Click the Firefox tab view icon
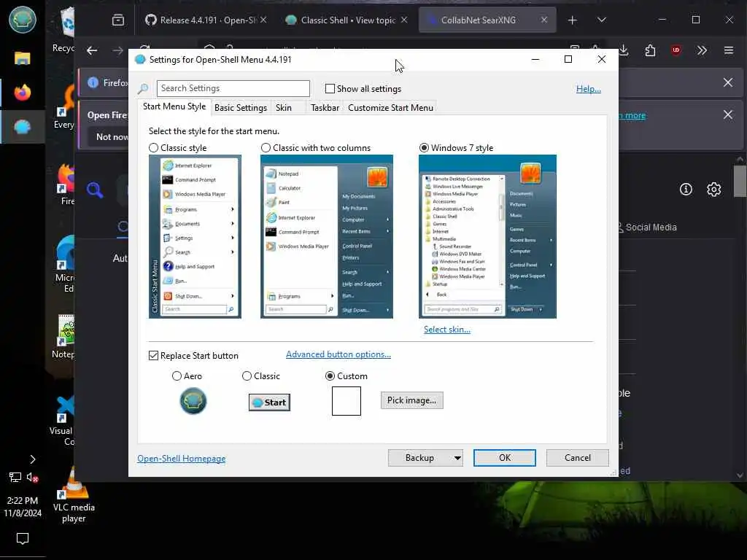The image size is (747, 560). 118,20
